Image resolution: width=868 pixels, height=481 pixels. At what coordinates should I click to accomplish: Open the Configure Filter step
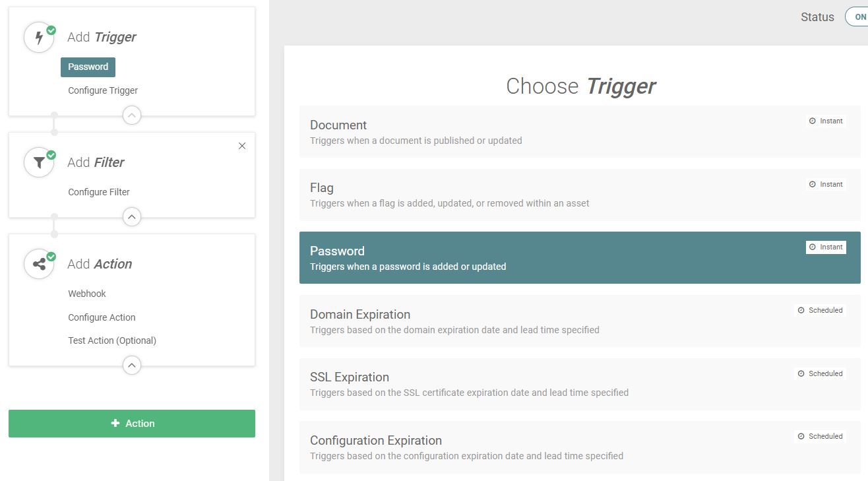(99, 192)
